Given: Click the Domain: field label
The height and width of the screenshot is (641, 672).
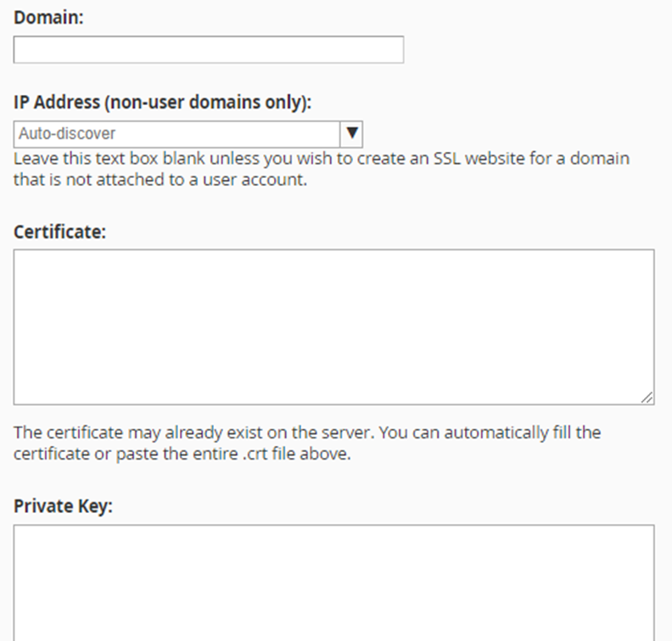Looking at the screenshot, I should click(x=48, y=18).
